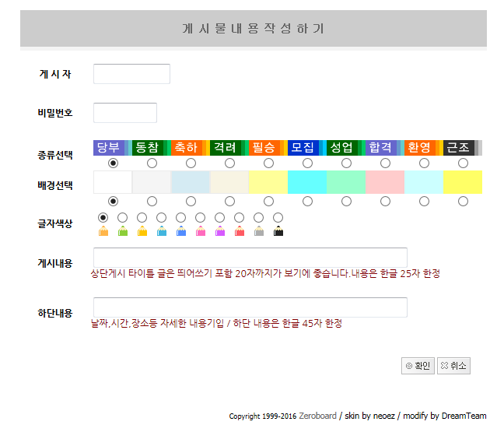Click the 하단내용 text input box
This screenshot has height=425, width=504.
[250, 307]
